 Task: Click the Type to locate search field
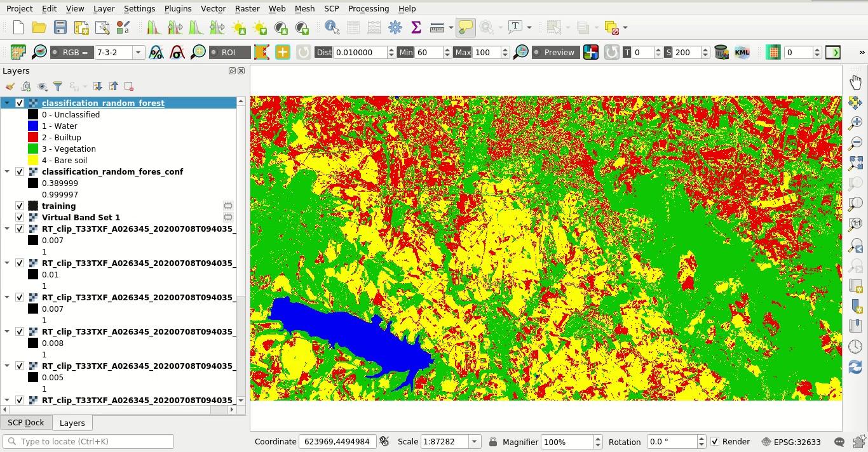point(88,441)
